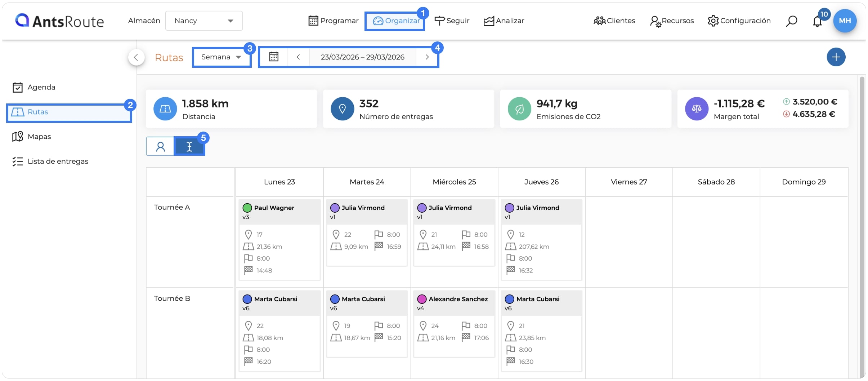Click the Distancia road icon

tap(165, 108)
